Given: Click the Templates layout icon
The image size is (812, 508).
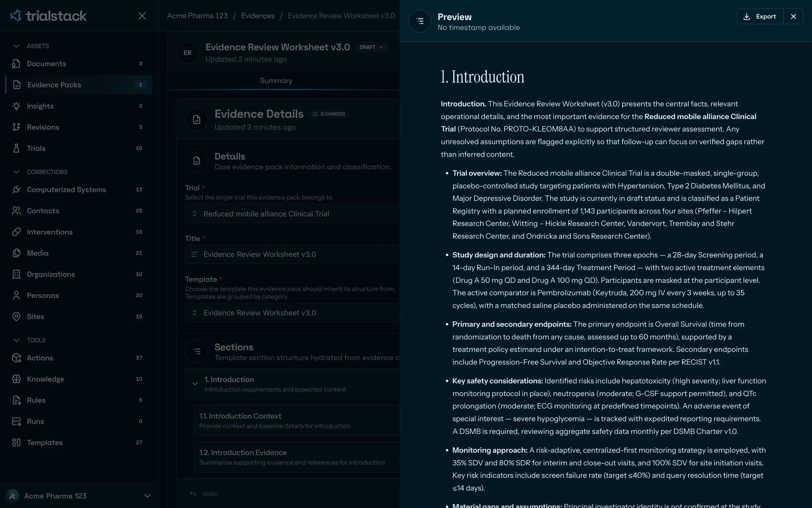Looking at the screenshot, I should pyautogui.click(x=16, y=442).
